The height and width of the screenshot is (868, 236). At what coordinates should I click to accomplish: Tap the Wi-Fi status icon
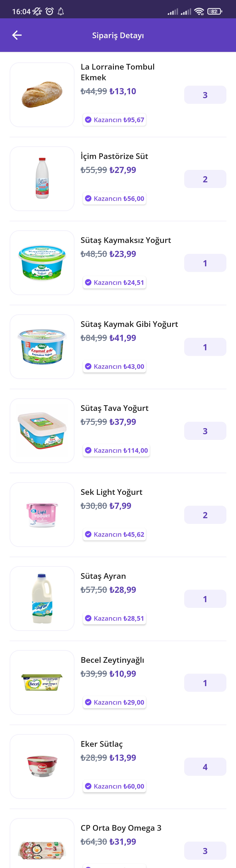tap(199, 12)
